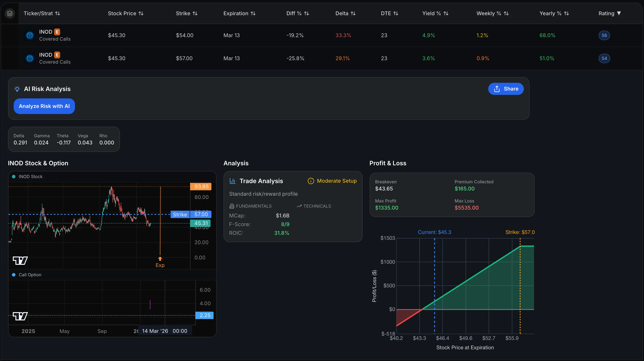Click the 45.31 current price tag
This screenshot has height=361, width=644.
[201, 223]
